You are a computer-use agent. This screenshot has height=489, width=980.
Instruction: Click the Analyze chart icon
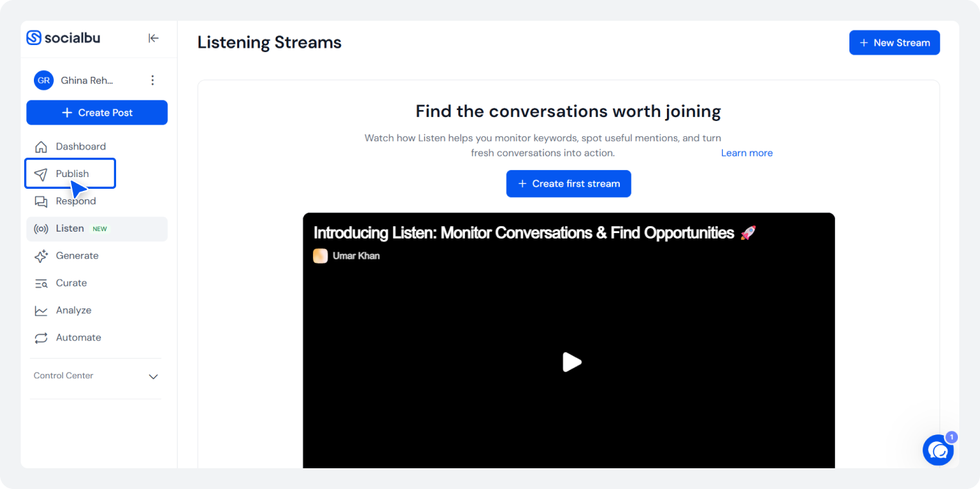[x=41, y=311]
